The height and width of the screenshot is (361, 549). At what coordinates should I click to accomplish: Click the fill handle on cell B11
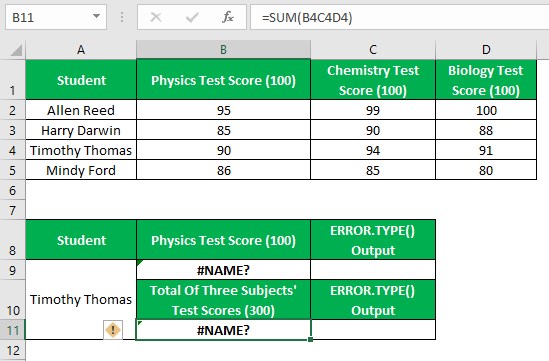pyautogui.click(x=311, y=339)
